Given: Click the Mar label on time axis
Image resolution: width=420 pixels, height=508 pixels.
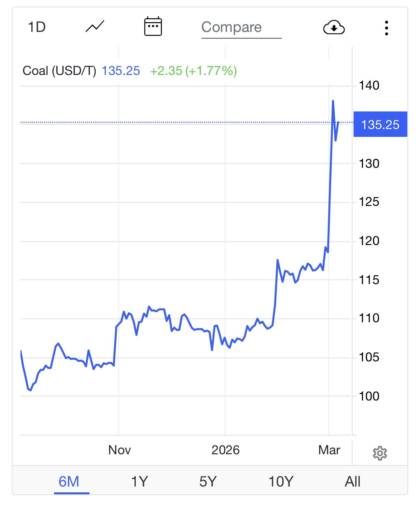Looking at the screenshot, I should (x=329, y=450).
